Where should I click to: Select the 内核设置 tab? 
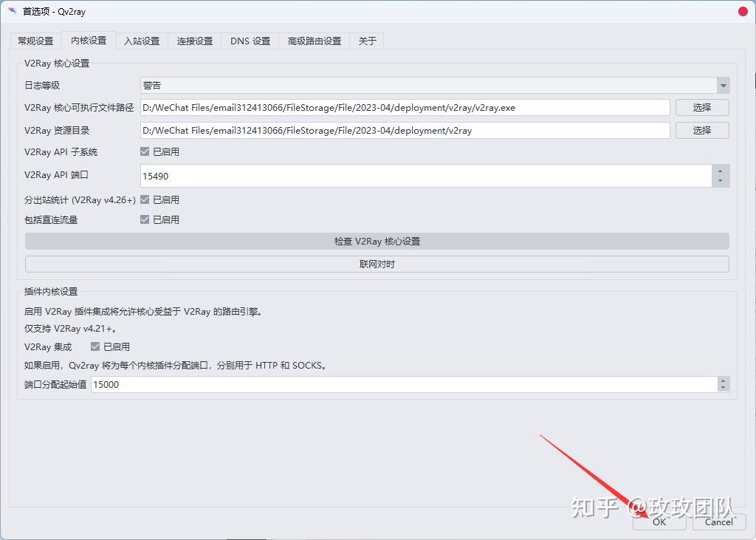[89, 41]
